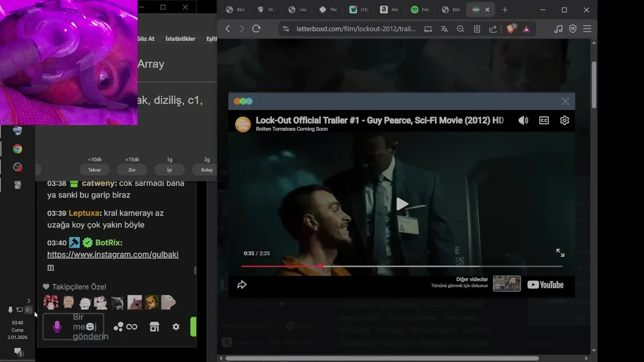
Task: Open the VPN shield icon
Action: coord(573,29)
